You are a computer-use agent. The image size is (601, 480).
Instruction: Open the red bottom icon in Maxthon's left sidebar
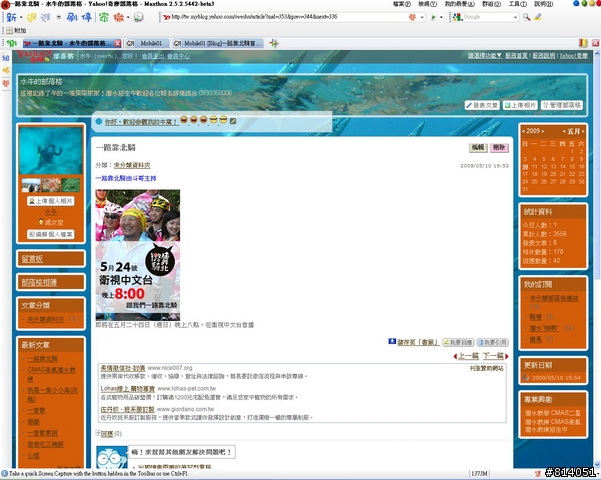(x=6, y=83)
